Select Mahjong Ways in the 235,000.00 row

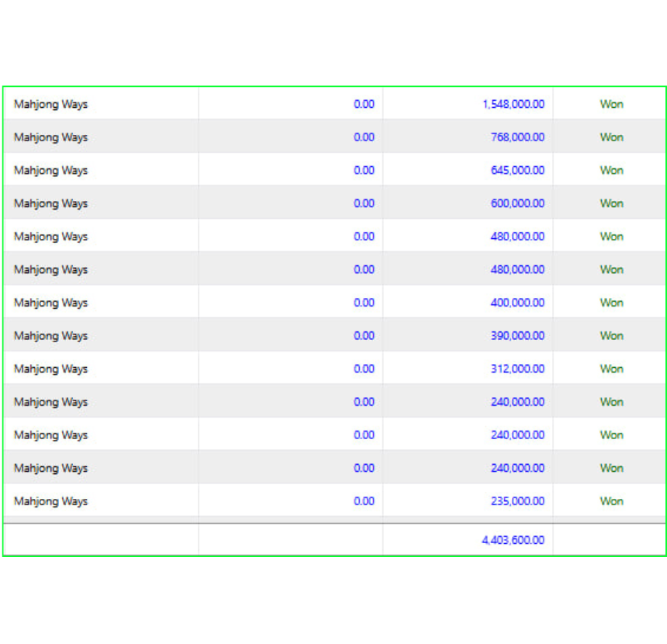(50, 501)
